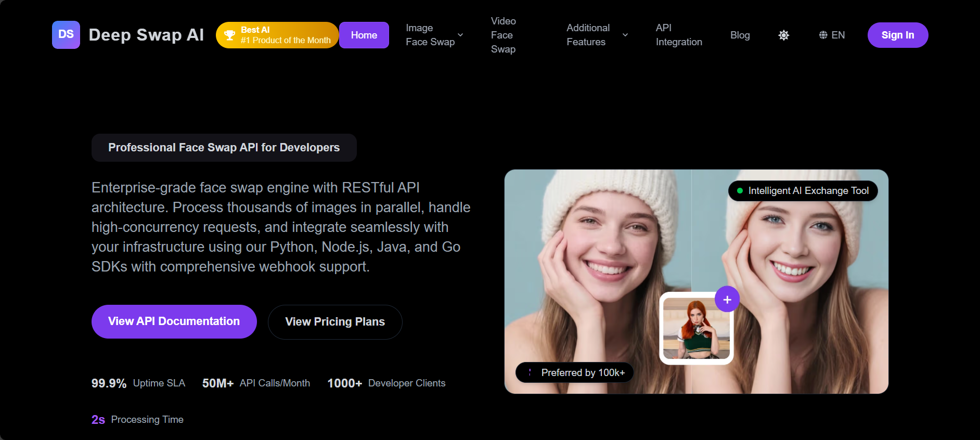Screen dimensions: 980x440
Task: Open the EN language selector
Action: (832, 35)
